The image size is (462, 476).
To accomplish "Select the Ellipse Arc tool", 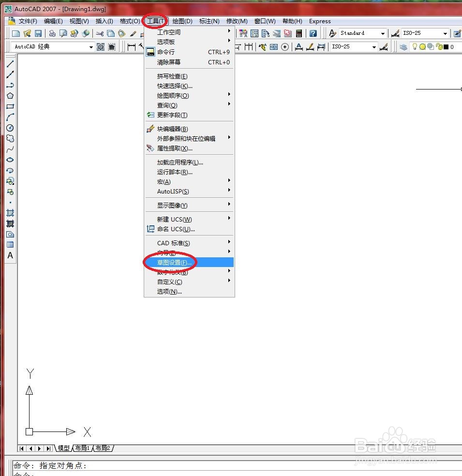I will [x=10, y=171].
